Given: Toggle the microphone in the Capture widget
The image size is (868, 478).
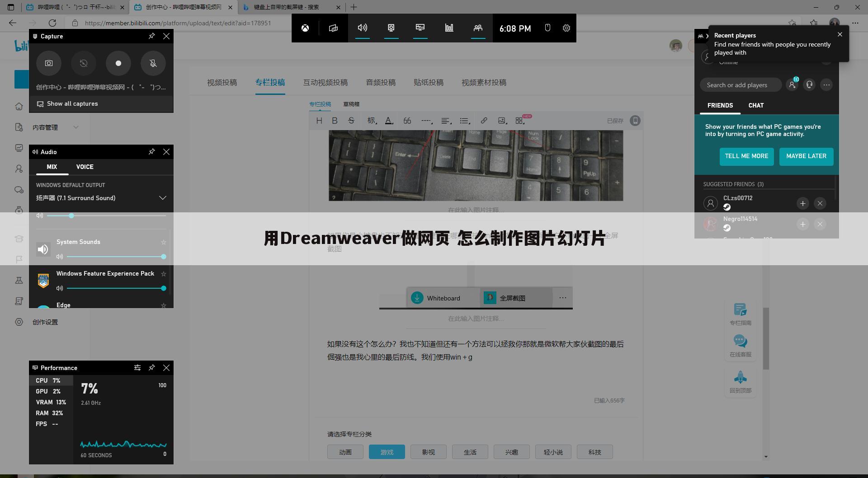Looking at the screenshot, I should (153, 63).
